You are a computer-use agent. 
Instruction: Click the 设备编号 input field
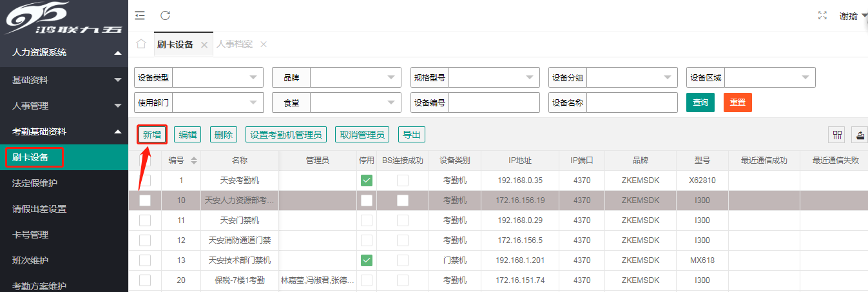(494, 102)
